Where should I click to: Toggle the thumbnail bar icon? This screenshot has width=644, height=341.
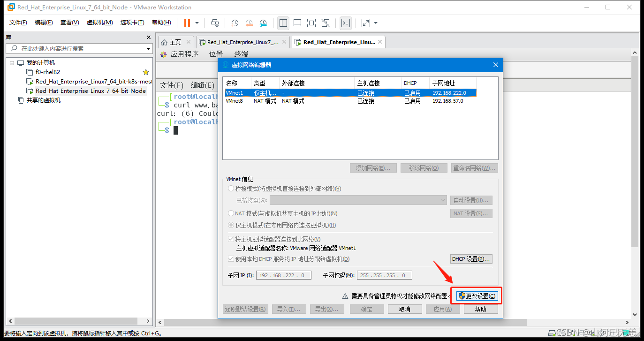point(297,23)
